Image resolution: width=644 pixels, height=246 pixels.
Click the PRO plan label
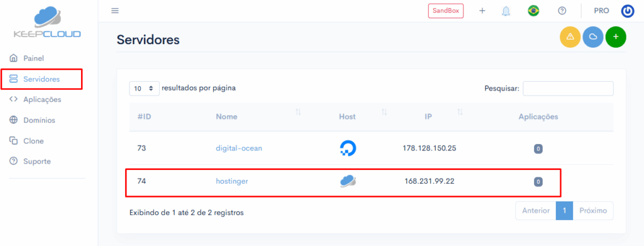pyautogui.click(x=601, y=11)
